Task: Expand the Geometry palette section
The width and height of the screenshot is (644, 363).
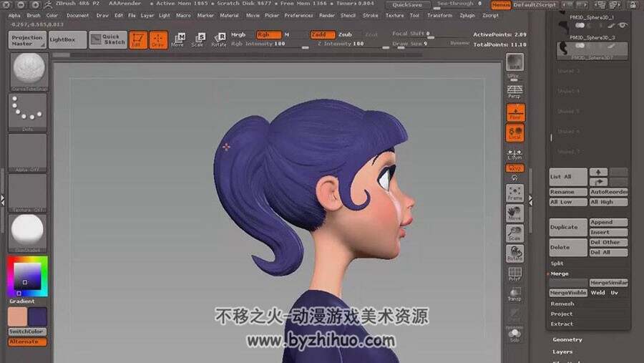Action: 567,339
